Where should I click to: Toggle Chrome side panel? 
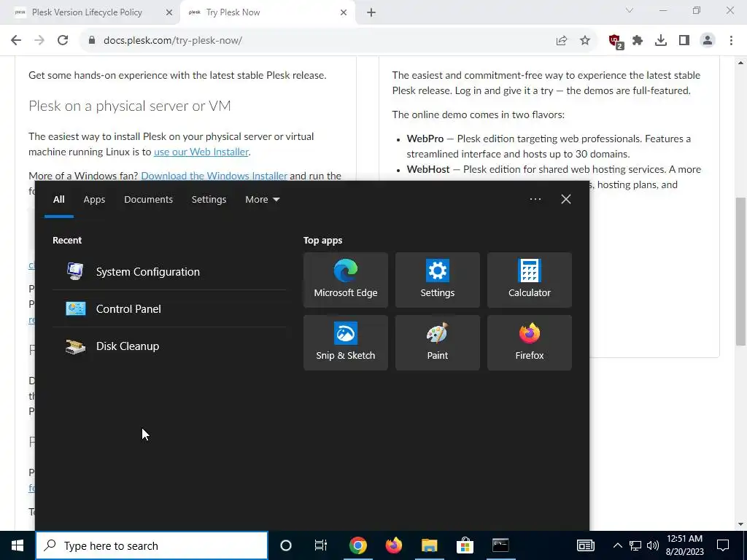[684, 41]
